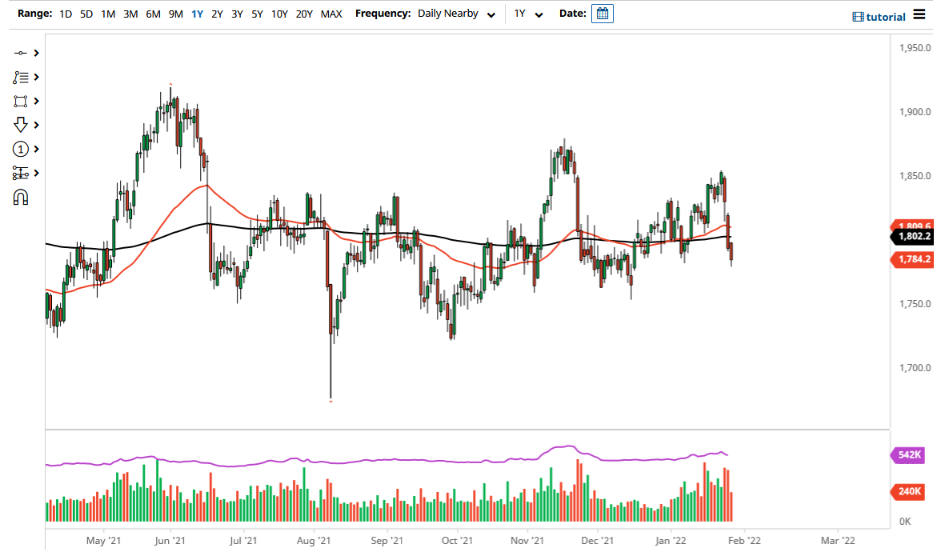Set range to 1D
Image resolution: width=941 pixels, height=560 pixels.
66,14
